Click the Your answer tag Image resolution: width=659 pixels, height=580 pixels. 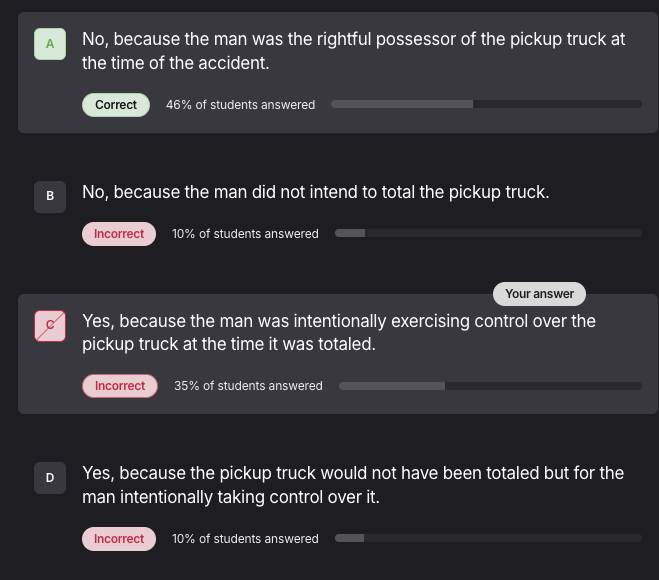(539, 294)
